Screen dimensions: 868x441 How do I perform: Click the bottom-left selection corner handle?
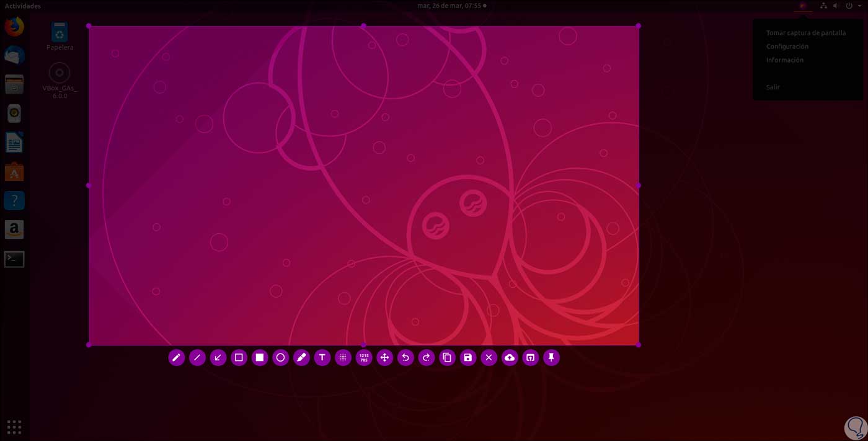[x=89, y=345]
